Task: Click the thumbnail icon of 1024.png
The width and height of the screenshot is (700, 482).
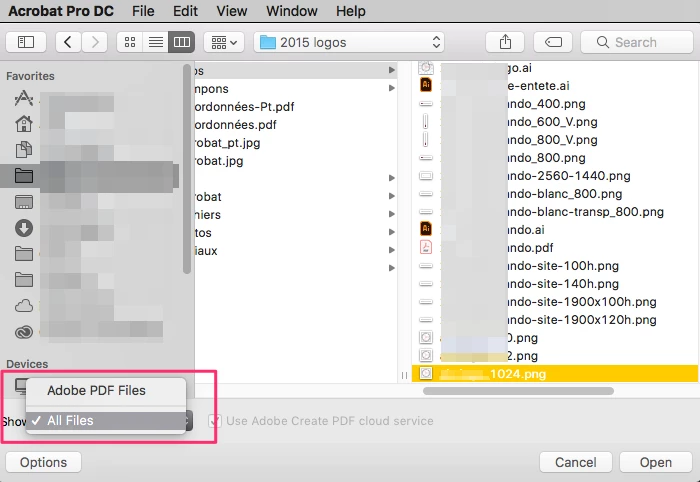Action: point(426,374)
